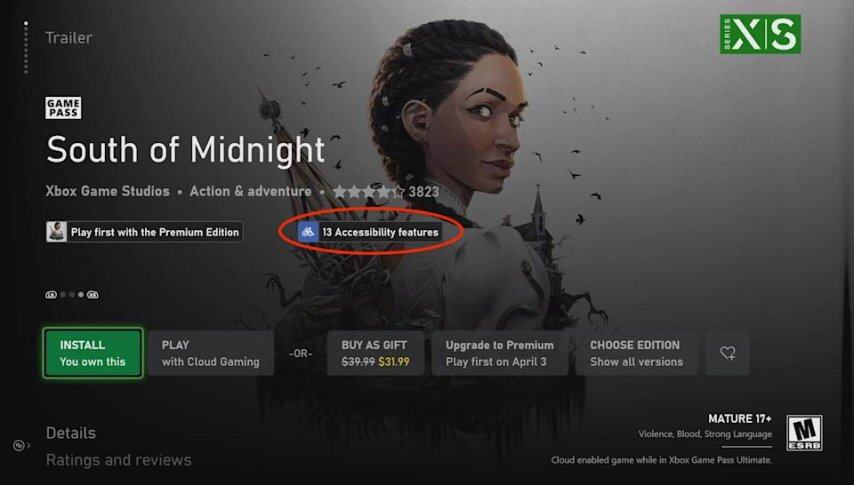Image resolution: width=854 pixels, height=485 pixels.
Task: Go to Ratings and reviews section
Action: pos(119,460)
